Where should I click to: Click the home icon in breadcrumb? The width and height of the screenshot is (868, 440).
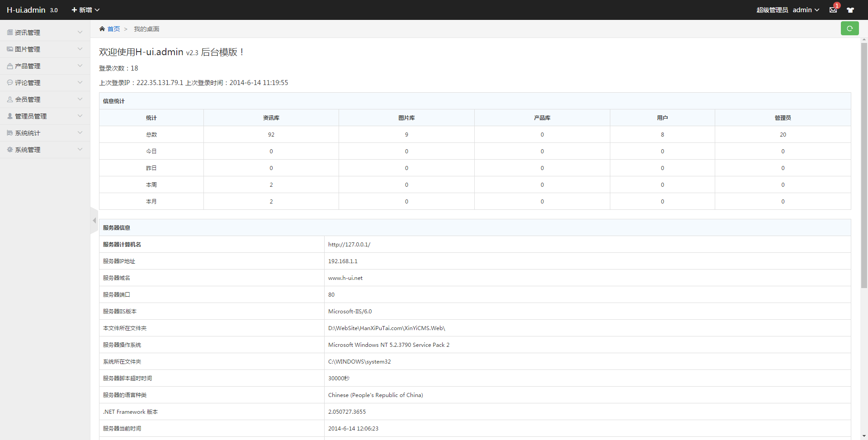(x=102, y=29)
